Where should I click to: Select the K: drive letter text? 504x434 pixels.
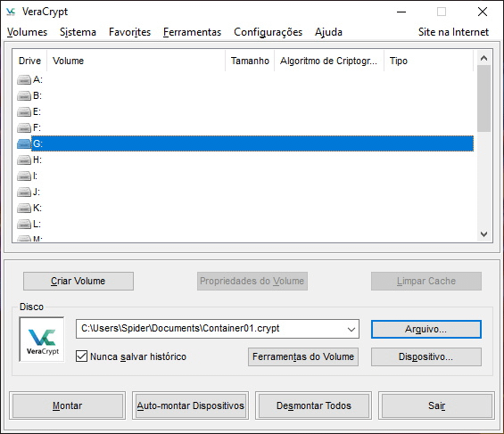click(x=37, y=208)
